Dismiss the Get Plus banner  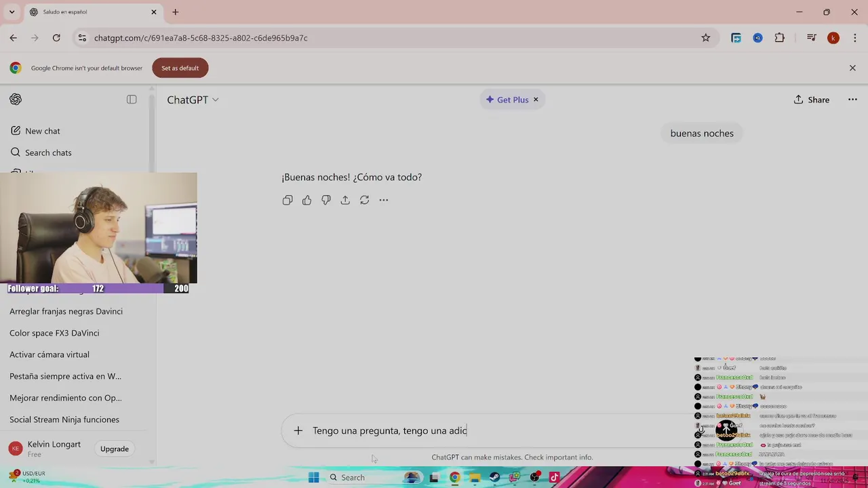point(536,100)
